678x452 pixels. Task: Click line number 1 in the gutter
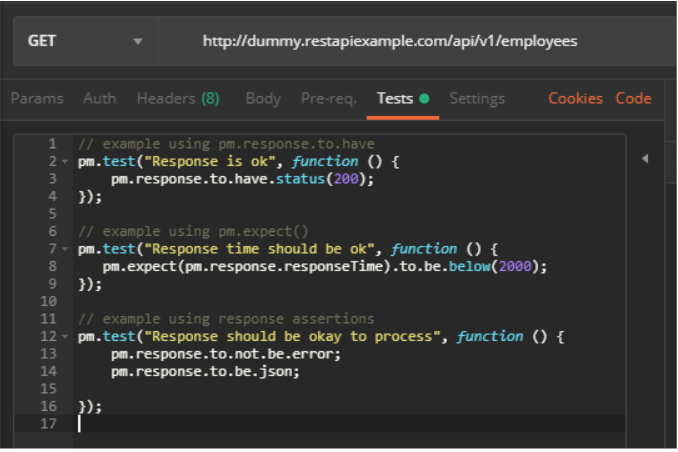pyautogui.click(x=52, y=144)
